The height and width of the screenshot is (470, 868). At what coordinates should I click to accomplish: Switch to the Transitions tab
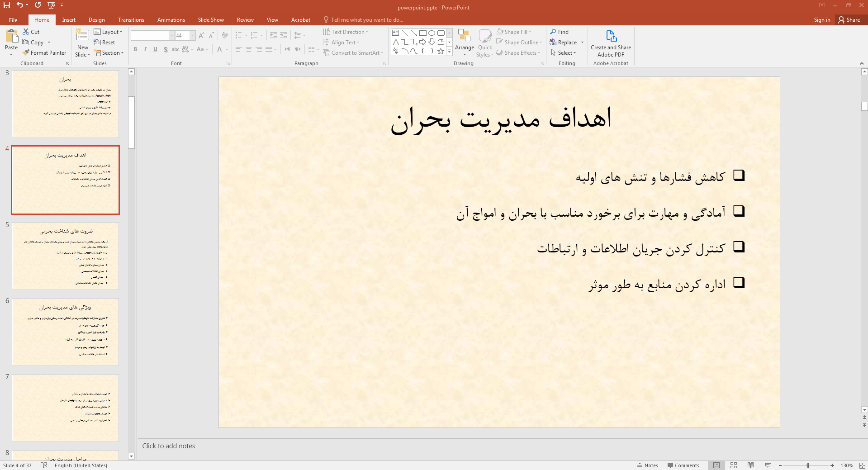[131, 20]
